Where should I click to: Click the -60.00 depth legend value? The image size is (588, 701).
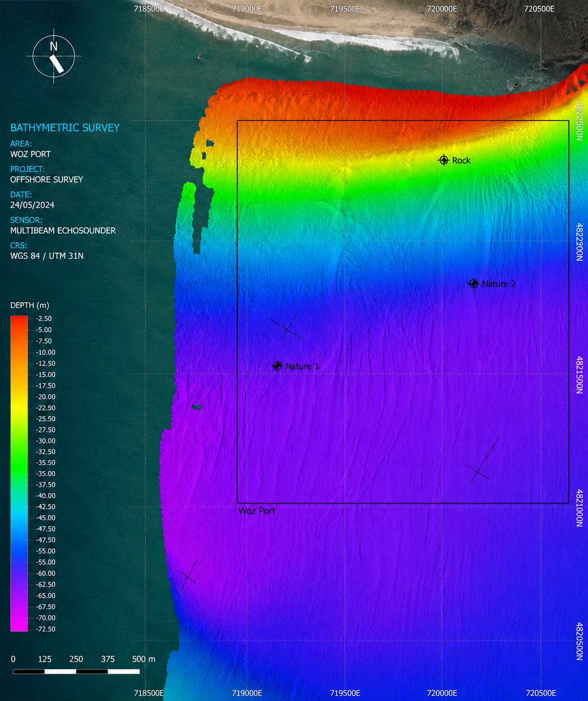pyautogui.click(x=46, y=573)
